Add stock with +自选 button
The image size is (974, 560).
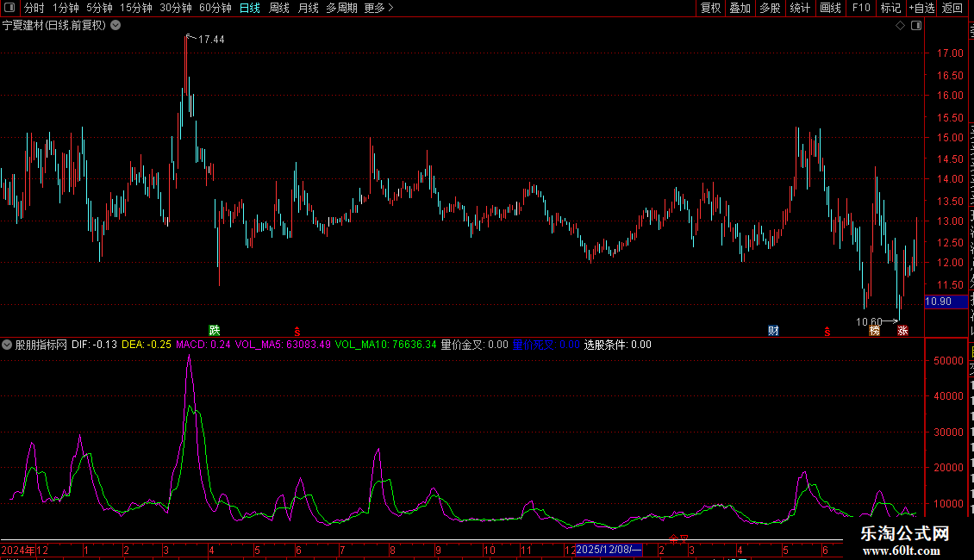click(921, 8)
